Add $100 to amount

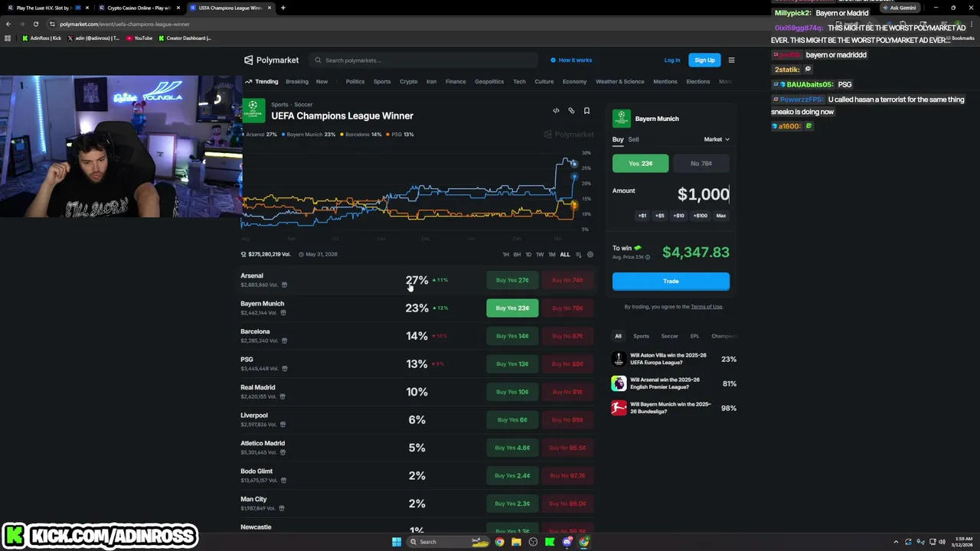point(701,216)
